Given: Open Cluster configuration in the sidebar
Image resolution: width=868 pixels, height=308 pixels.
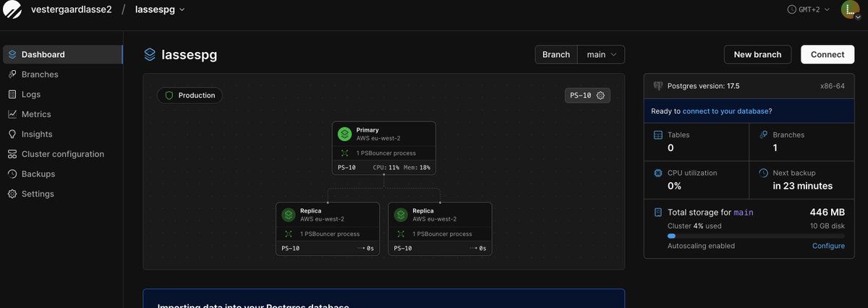Looking at the screenshot, I should (61, 154).
